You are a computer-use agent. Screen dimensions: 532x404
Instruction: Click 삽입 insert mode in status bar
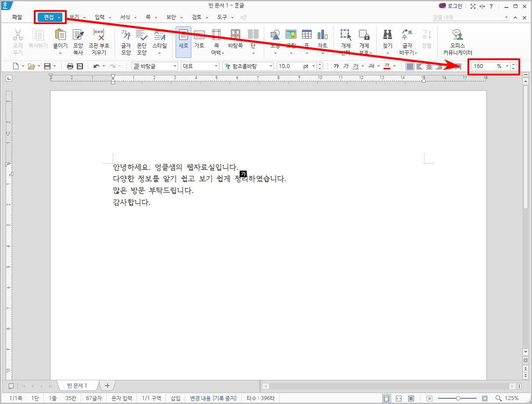(x=175, y=398)
